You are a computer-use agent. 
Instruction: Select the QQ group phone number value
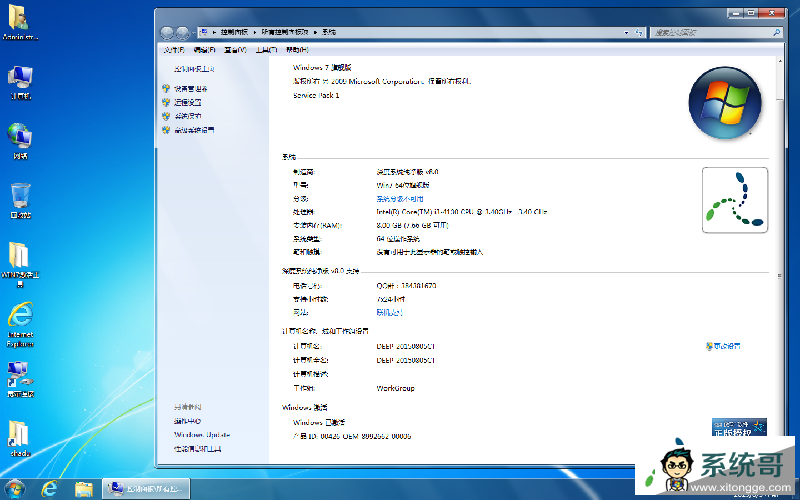(x=406, y=286)
